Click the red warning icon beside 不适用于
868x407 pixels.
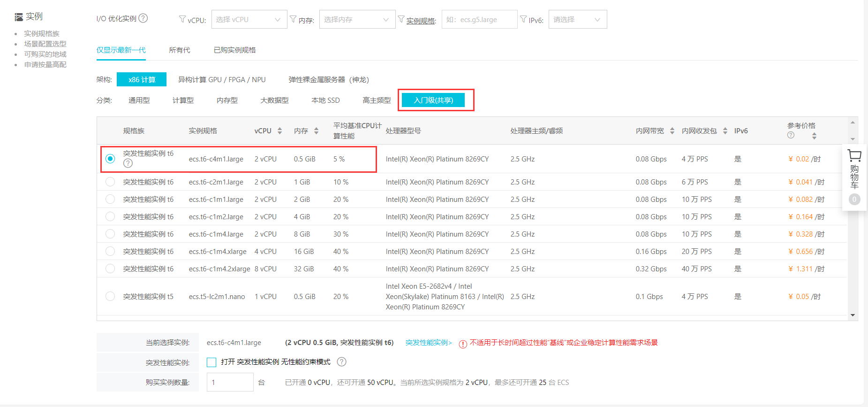(x=463, y=344)
